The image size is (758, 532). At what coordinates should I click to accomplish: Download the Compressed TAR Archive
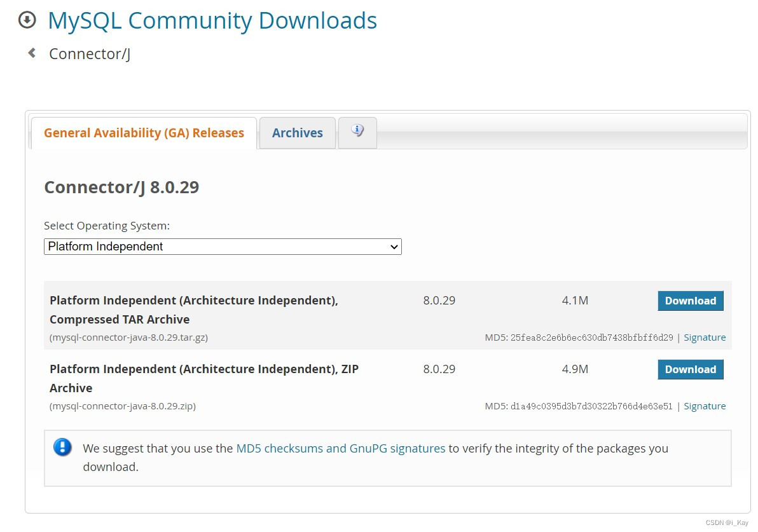pyautogui.click(x=691, y=301)
